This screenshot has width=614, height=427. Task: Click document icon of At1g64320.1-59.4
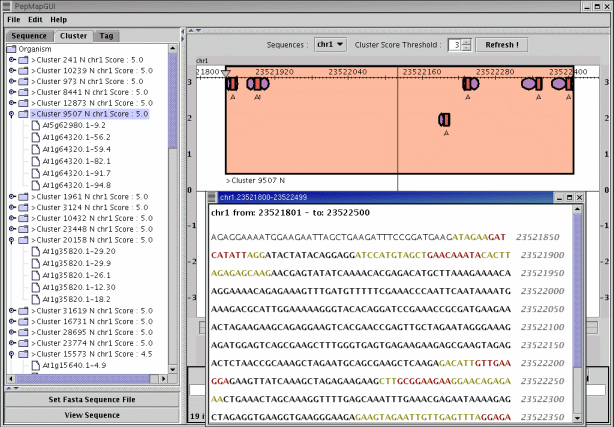pyautogui.click(x=36, y=149)
